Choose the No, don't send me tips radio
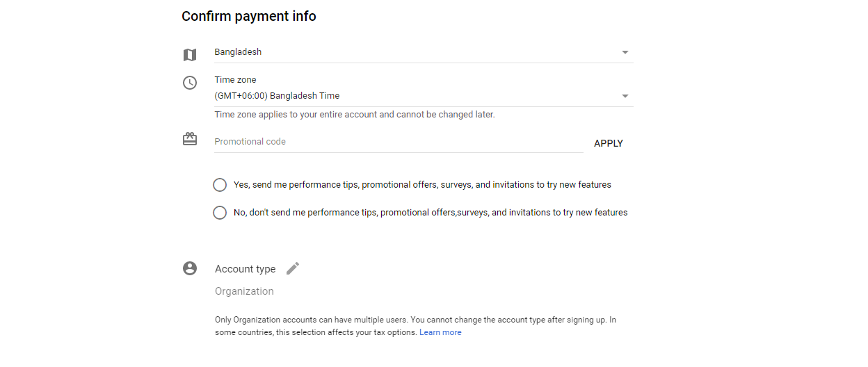 tap(220, 213)
